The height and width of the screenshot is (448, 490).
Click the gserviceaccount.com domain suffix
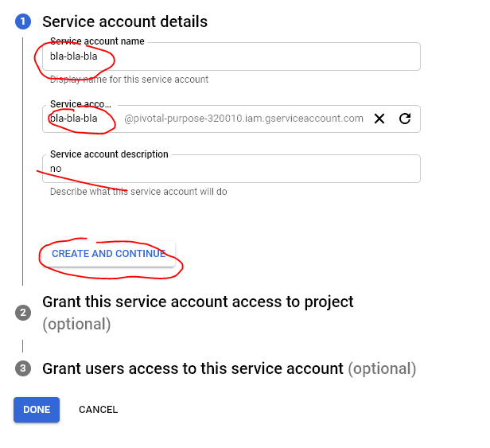click(244, 119)
